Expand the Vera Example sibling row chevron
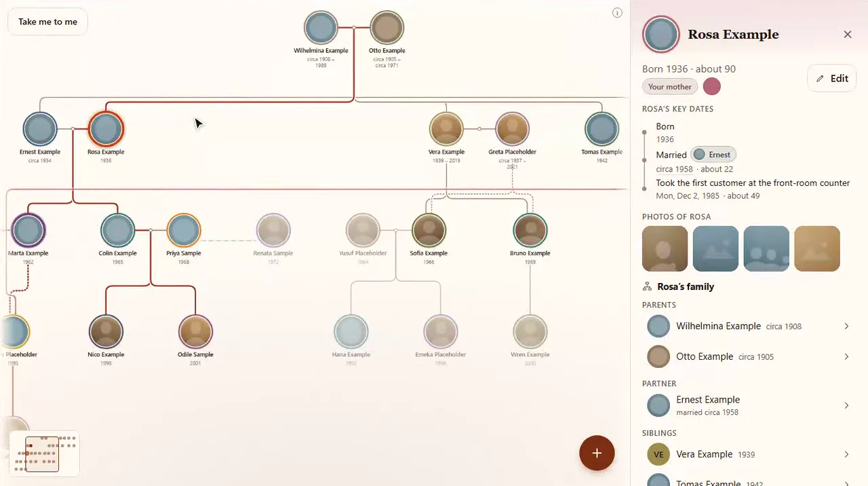Viewport: 868px width, 486px height. [846, 455]
